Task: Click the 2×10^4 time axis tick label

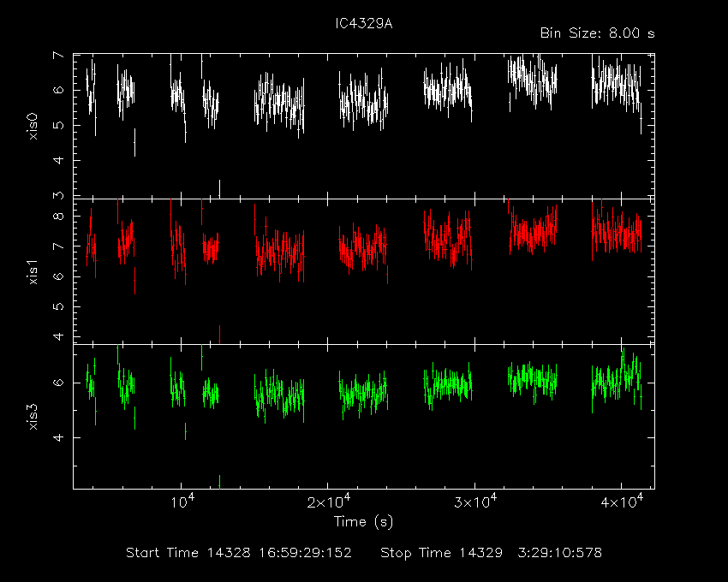Action: point(329,502)
